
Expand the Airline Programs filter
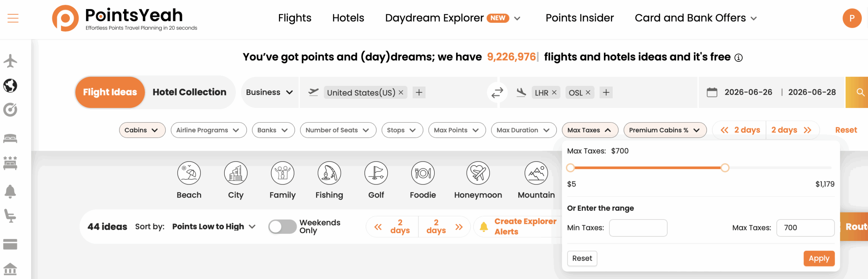tap(208, 130)
